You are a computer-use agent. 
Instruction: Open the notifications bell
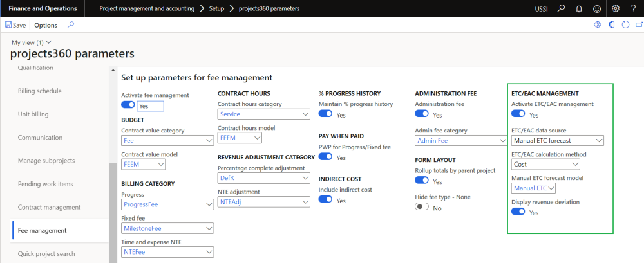[x=580, y=8]
